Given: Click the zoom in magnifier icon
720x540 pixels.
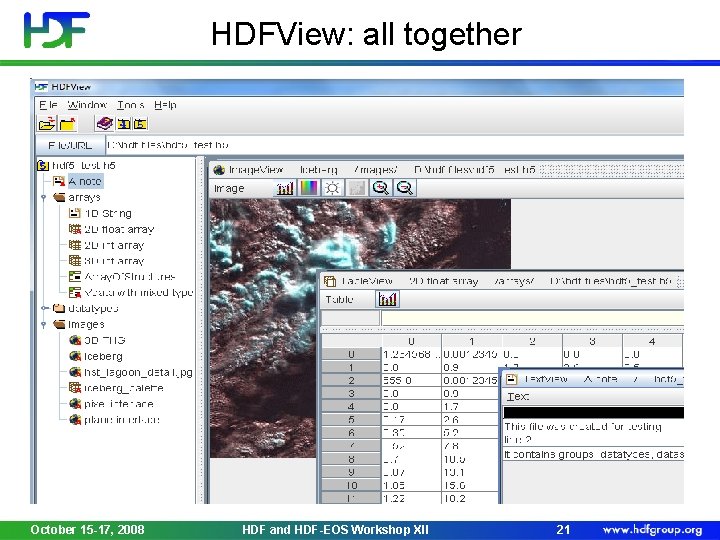Looking at the screenshot, I should point(381,188).
